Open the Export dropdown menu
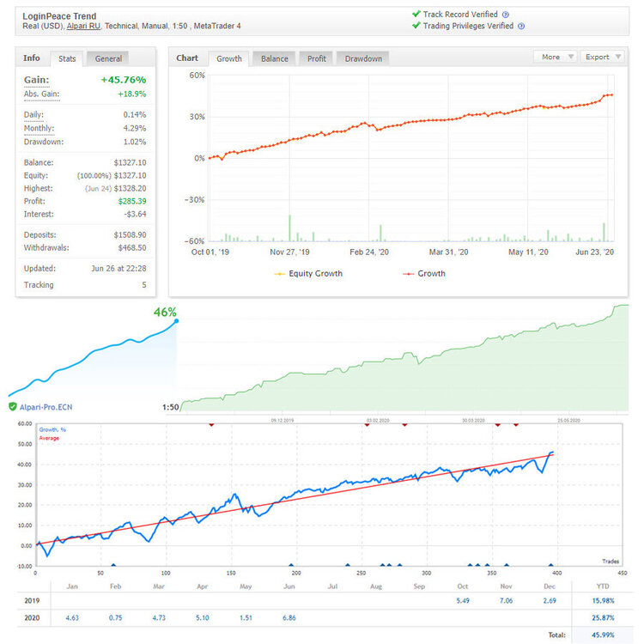644x644 pixels. [x=603, y=57]
